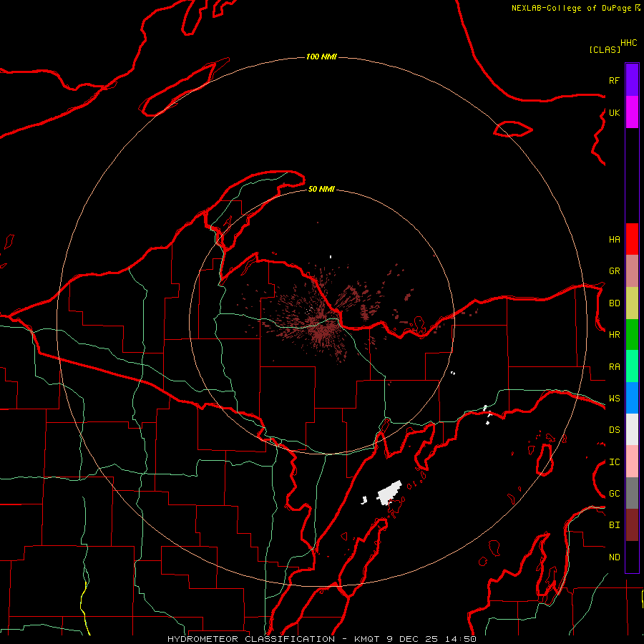The image size is (644, 644).
Task: Click the HA legend label
Action: (x=614, y=240)
